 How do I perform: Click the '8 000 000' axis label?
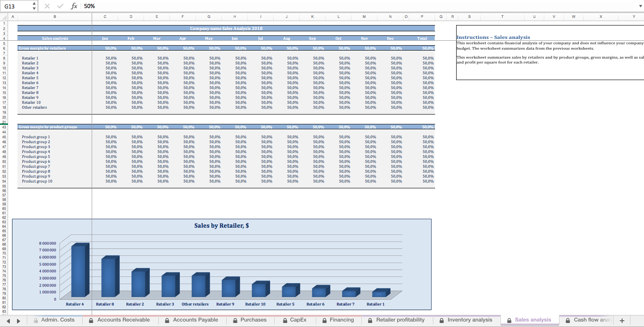click(47, 243)
